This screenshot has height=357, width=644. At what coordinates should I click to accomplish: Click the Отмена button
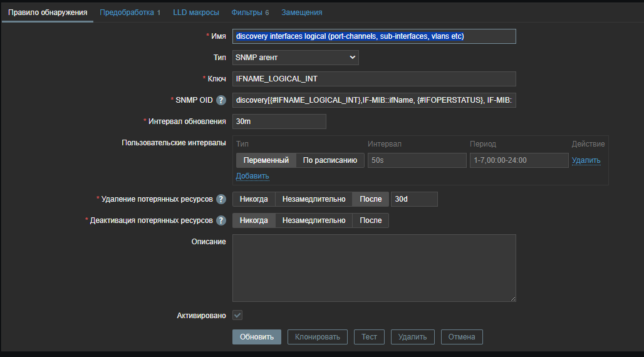(462, 337)
